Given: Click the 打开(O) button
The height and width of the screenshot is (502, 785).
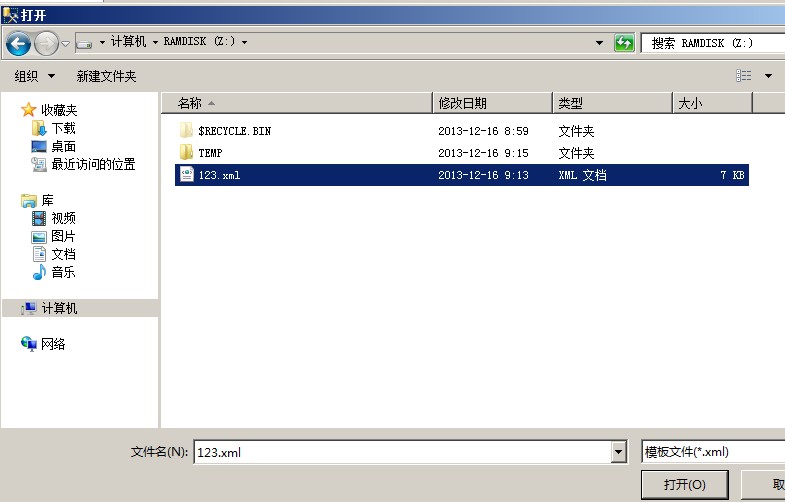Looking at the screenshot, I should point(684,484).
